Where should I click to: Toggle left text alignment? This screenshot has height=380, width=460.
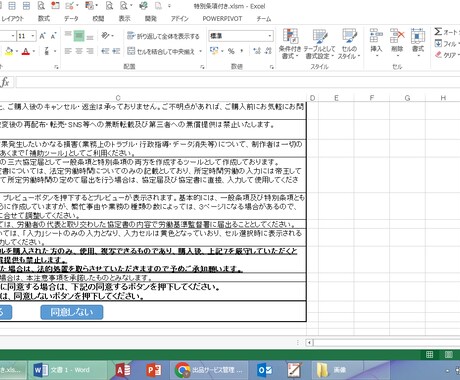coord(68,51)
